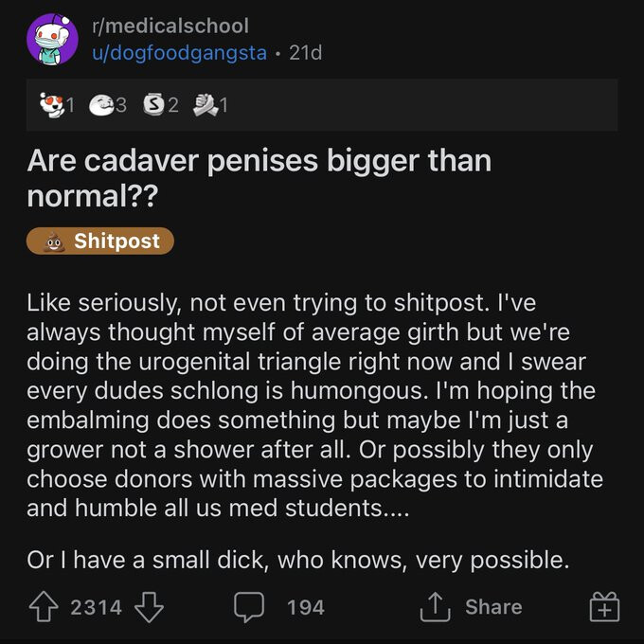
Task: Click the 2314 vote score
Action: [x=96, y=607]
